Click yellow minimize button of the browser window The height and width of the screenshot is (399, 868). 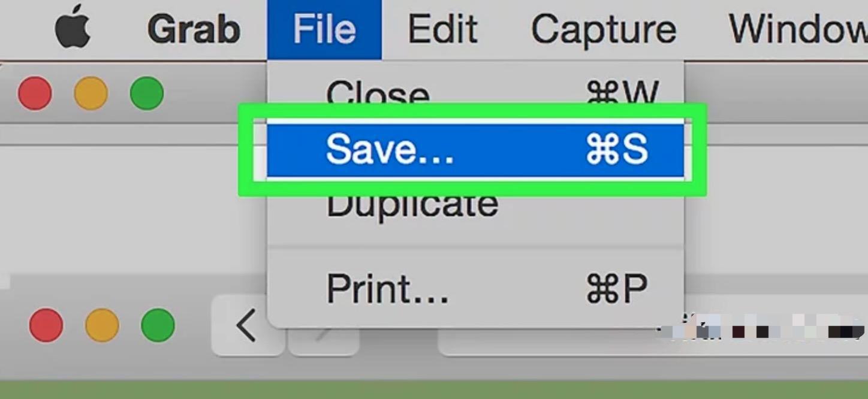(x=102, y=325)
